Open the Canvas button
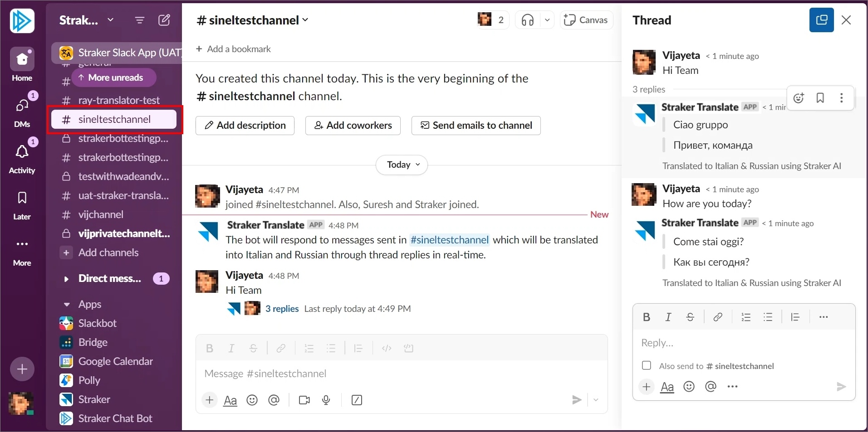 coord(586,20)
